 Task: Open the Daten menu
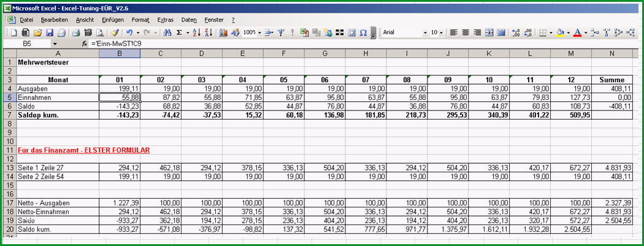189,20
